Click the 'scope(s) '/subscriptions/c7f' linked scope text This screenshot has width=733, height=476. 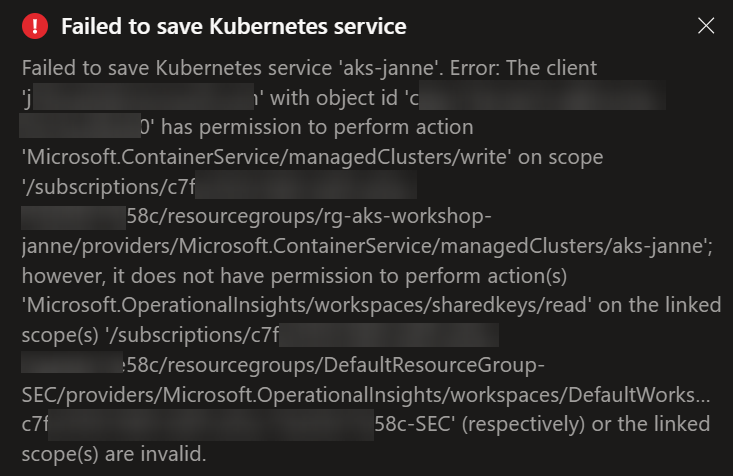[150, 335]
